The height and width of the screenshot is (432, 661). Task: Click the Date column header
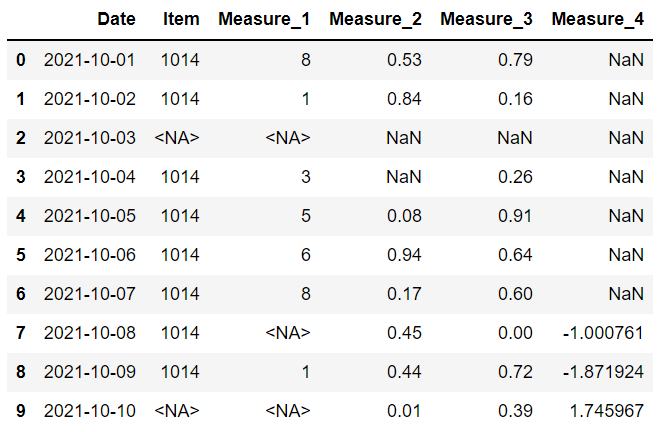[x=117, y=20]
